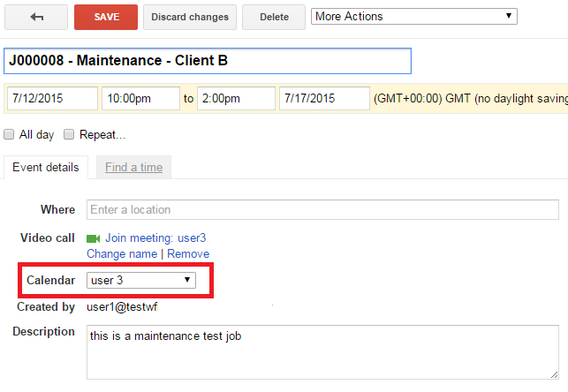The width and height of the screenshot is (568, 392).
Task: Edit the event title field
Action: point(208,61)
